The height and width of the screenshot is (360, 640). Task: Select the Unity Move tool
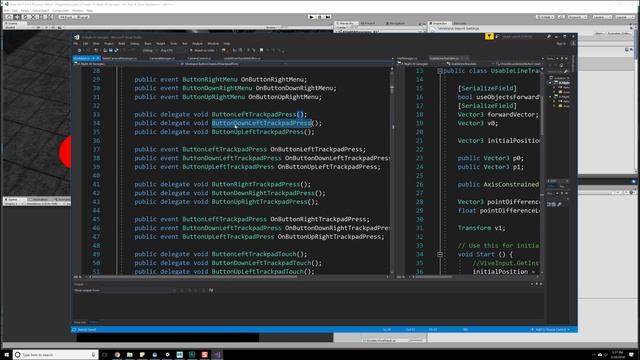17,17
